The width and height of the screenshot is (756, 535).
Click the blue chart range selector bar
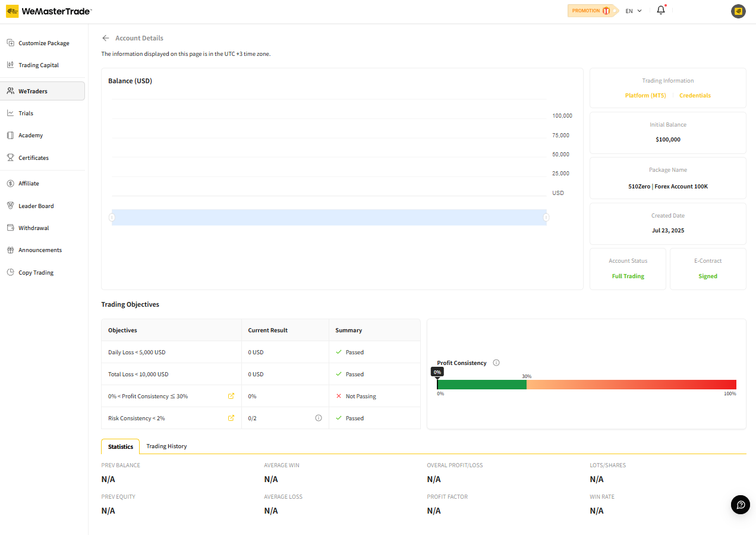[329, 218]
